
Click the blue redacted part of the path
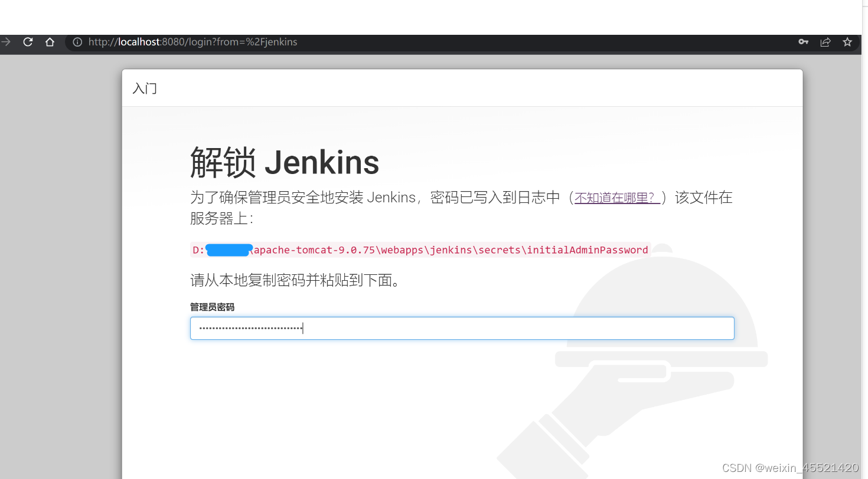229,250
